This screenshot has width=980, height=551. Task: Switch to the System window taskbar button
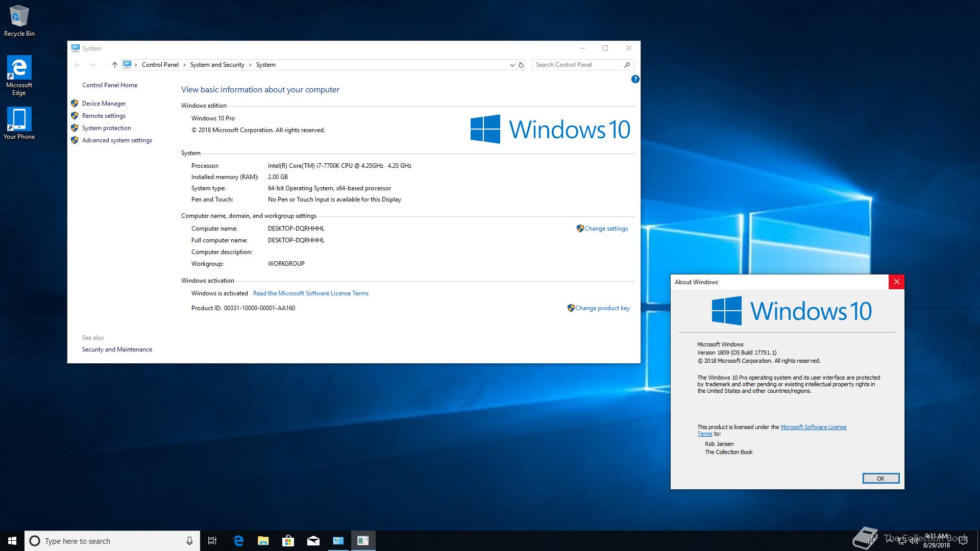(338, 541)
